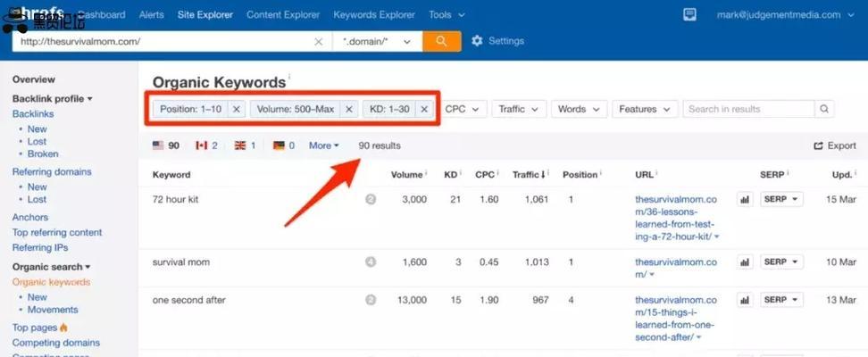Open the messages icon in the top bar

point(689,15)
